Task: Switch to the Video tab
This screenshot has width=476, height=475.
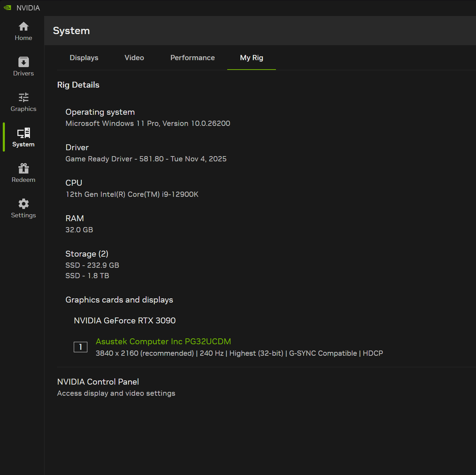Action: tap(134, 58)
